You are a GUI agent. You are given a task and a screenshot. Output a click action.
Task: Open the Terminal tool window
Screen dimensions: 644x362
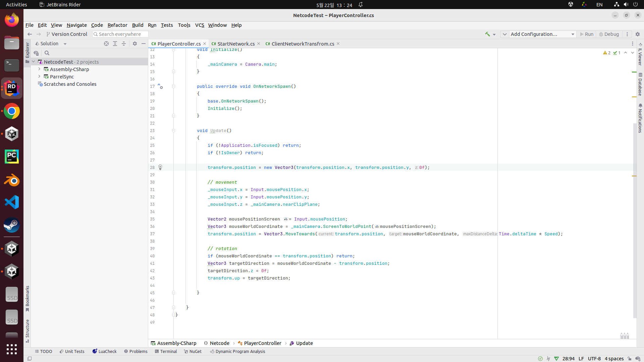(166, 351)
